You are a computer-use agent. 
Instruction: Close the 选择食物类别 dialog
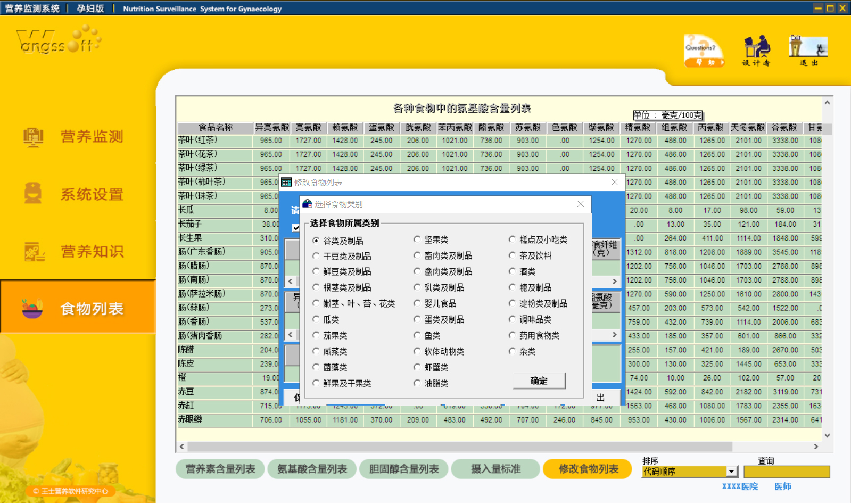point(581,204)
